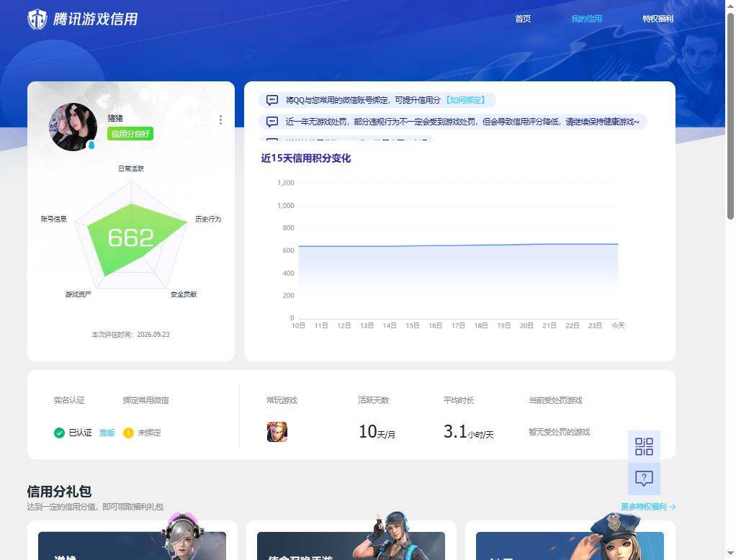The height and width of the screenshot is (560, 736).
Task: Open the QR code floating button
Action: pos(644,446)
